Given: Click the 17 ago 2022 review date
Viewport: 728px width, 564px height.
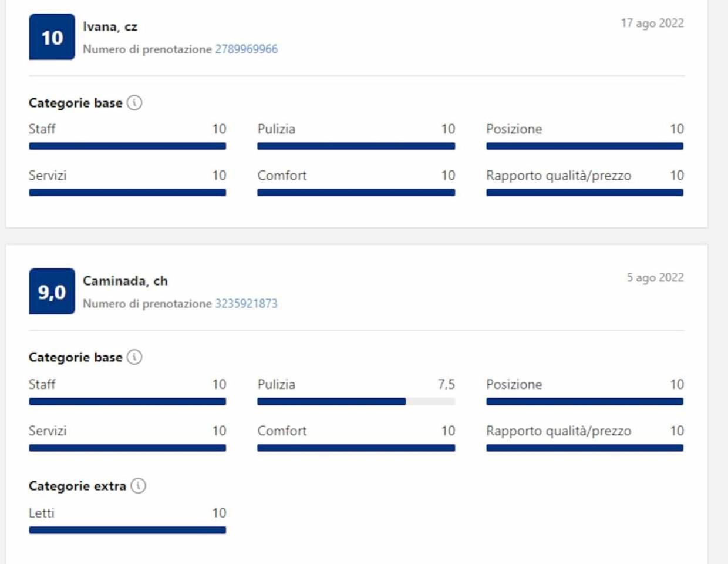Looking at the screenshot, I should click(652, 23).
